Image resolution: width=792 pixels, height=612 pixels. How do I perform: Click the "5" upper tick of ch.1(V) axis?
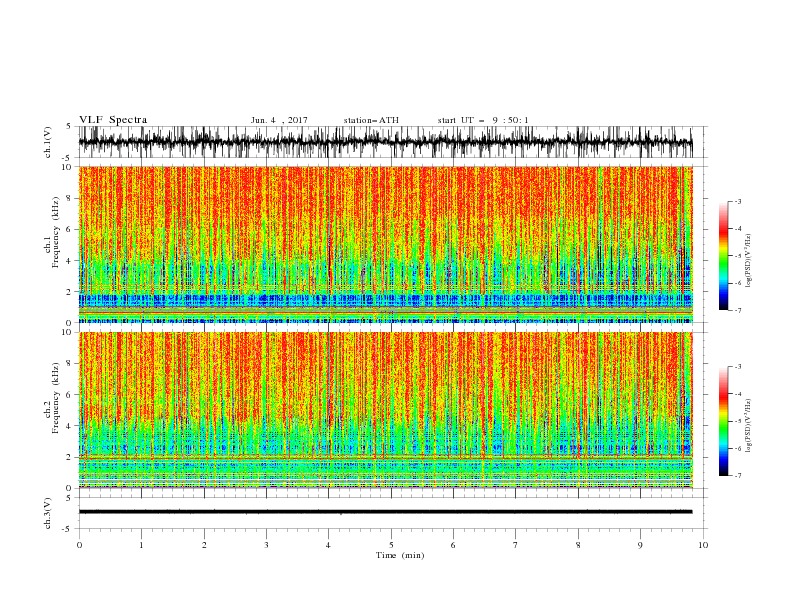69,126
